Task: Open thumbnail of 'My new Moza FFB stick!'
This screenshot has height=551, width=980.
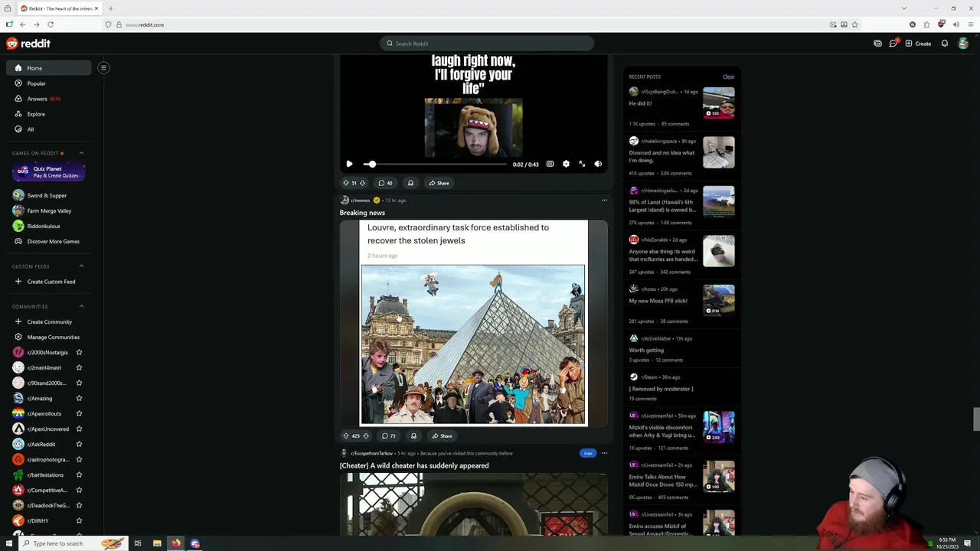Action: click(719, 300)
